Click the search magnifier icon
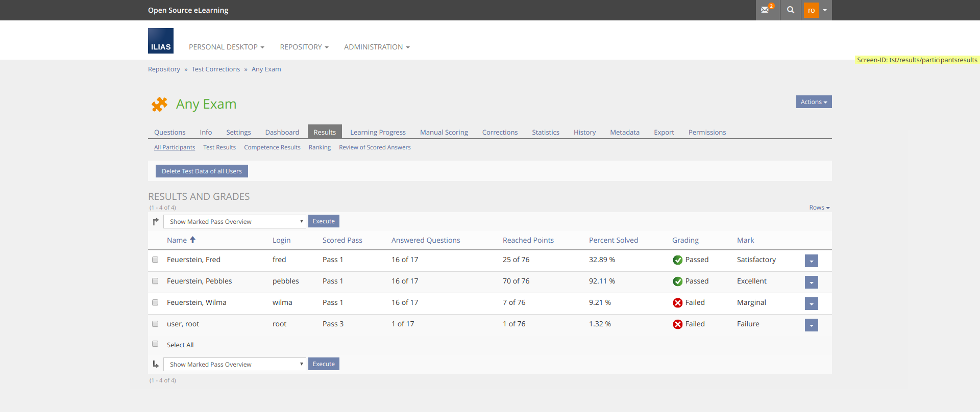980x412 pixels. coord(791,10)
